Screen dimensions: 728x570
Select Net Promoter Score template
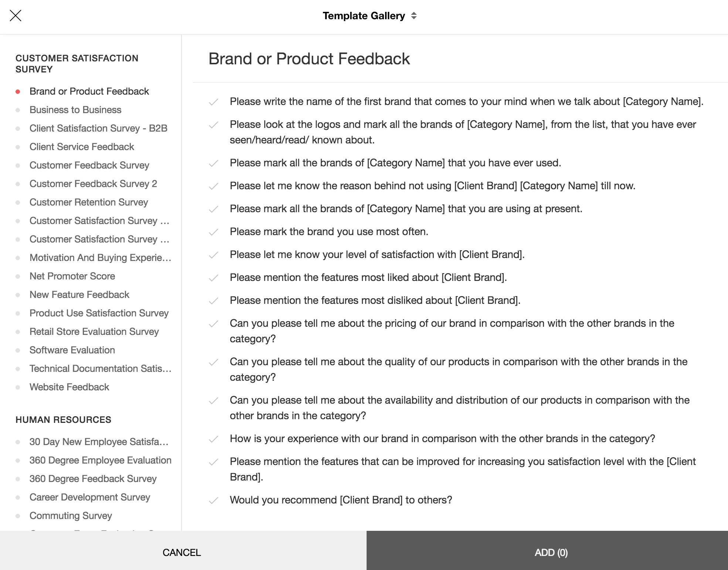point(72,276)
